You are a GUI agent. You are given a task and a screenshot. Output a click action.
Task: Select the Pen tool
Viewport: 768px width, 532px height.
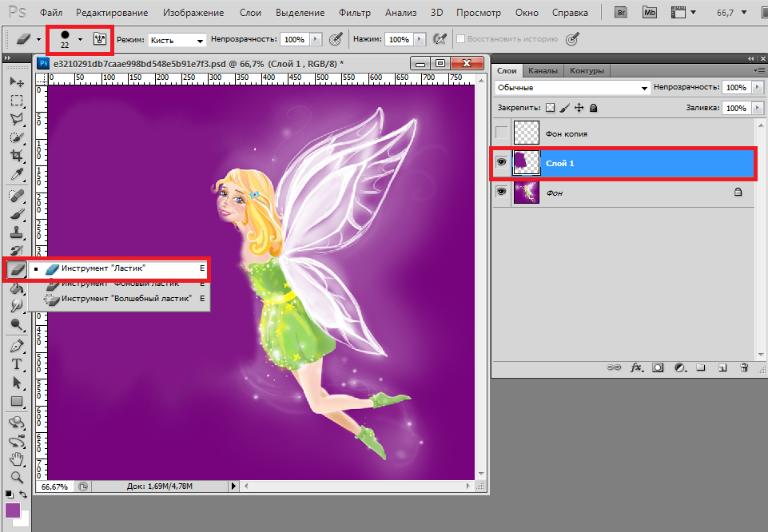coord(17,346)
